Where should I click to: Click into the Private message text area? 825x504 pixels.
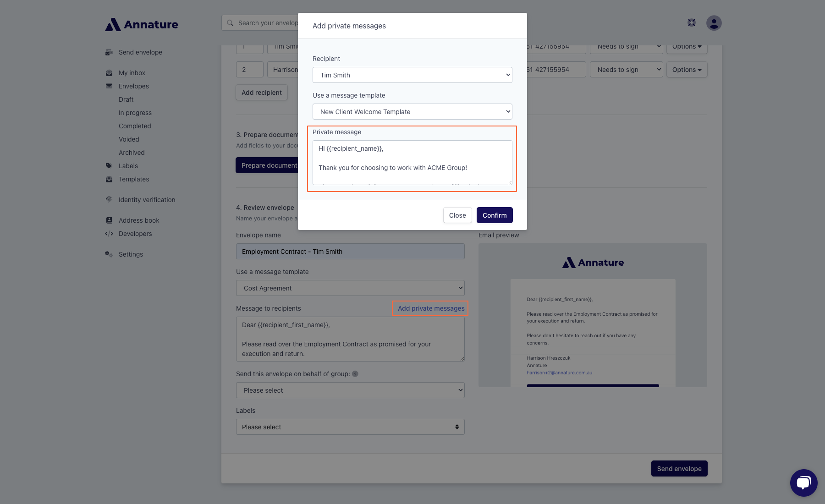click(x=412, y=163)
